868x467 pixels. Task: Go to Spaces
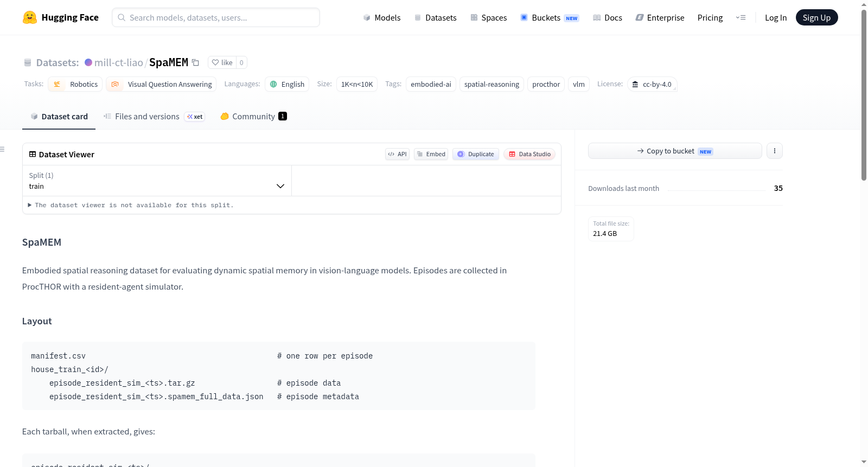tap(488, 17)
